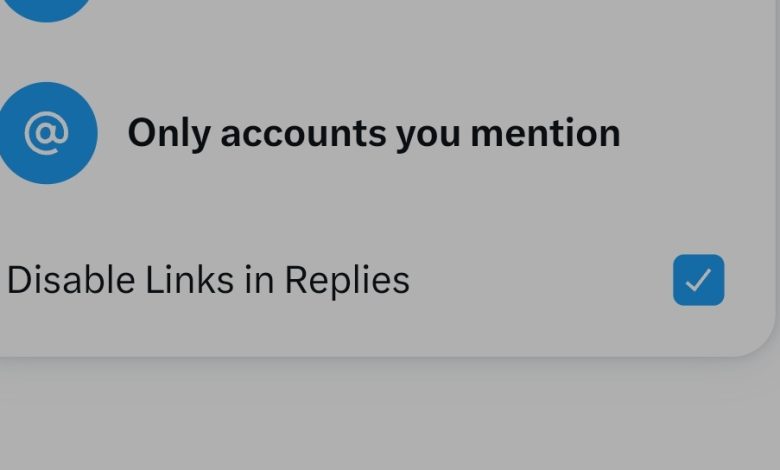Image resolution: width=780 pixels, height=470 pixels.
Task: Tap the top-left blue circle option icon
Action: (46, 10)
